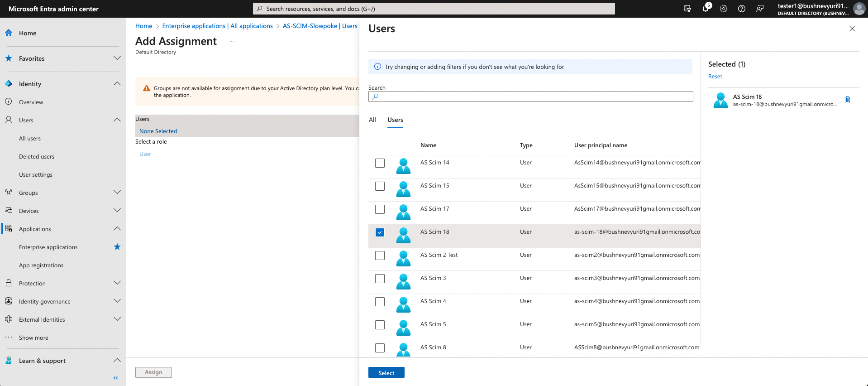Expand the External Identities chevron
This screenshot has width=868, height=386.
(x=117, y=319)
